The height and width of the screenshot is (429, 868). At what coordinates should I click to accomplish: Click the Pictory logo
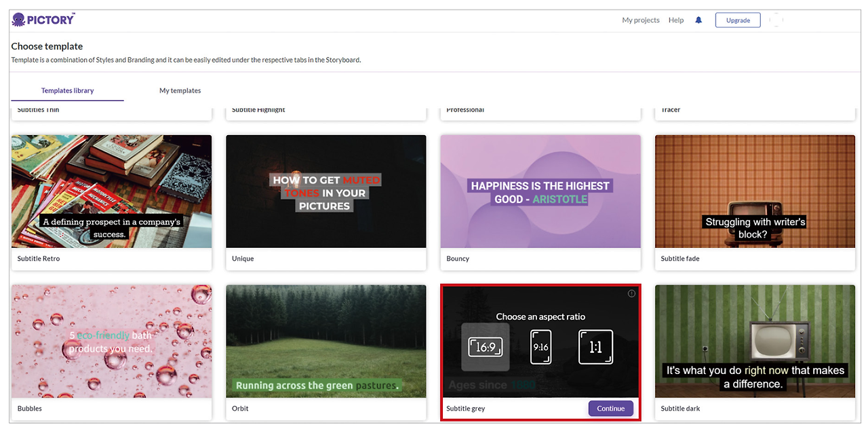tap(43, 20)
